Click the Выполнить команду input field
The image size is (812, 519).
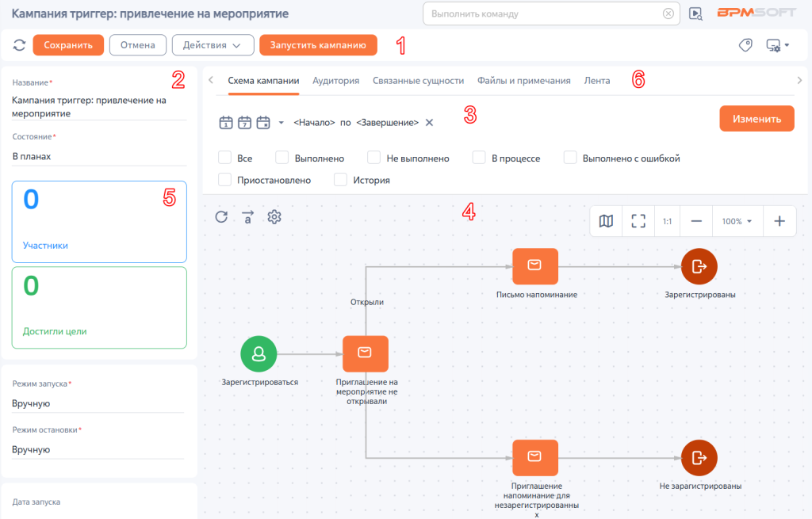(545, 14)
